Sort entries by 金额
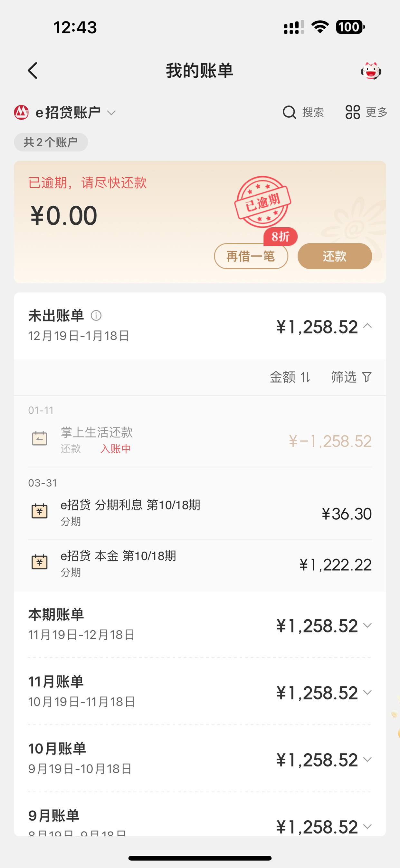The height and width of the screenshot is (868, 400). click(x=290, y=377)
